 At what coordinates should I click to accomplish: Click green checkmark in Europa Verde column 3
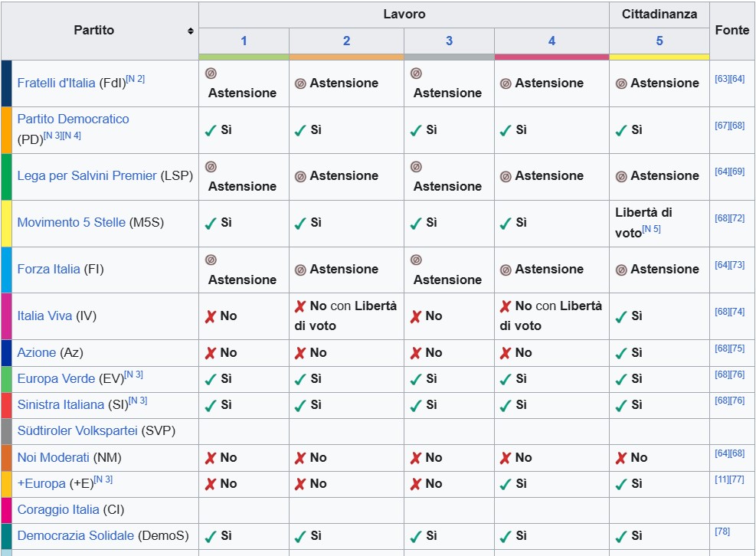tap(416, 380)
